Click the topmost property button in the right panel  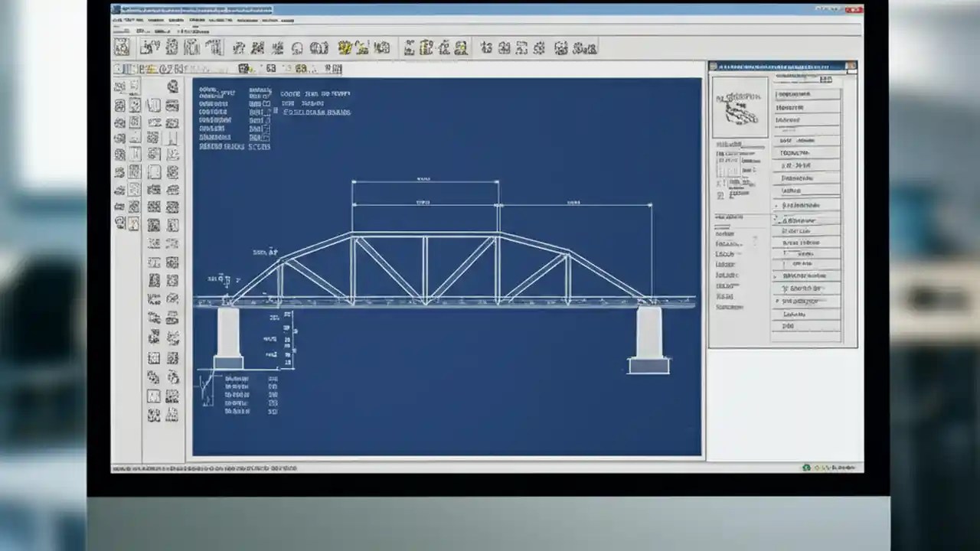click(806, 93)
